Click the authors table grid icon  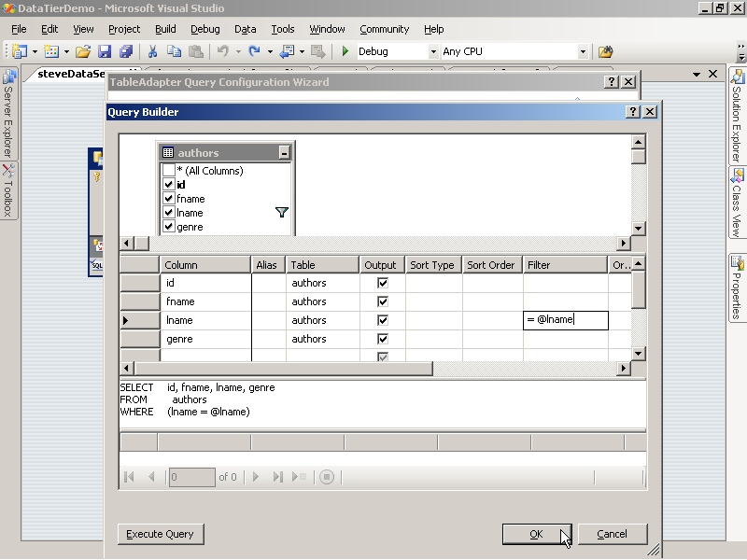pos(168,152)
